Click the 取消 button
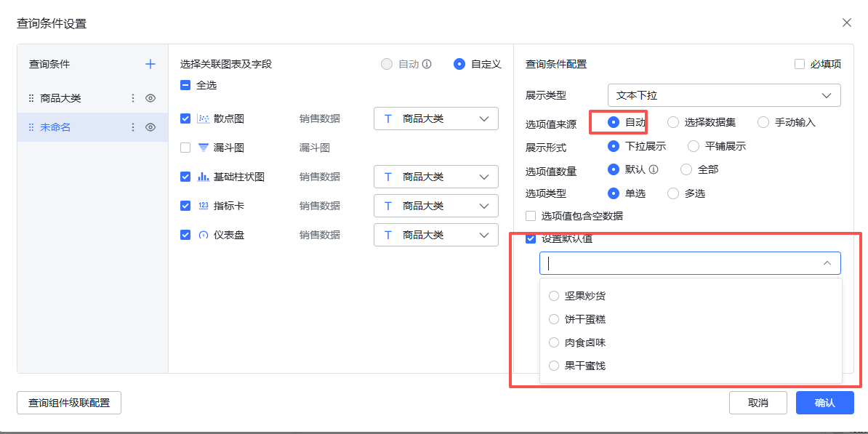The image size is (868, 434). [x=758, y=403]
